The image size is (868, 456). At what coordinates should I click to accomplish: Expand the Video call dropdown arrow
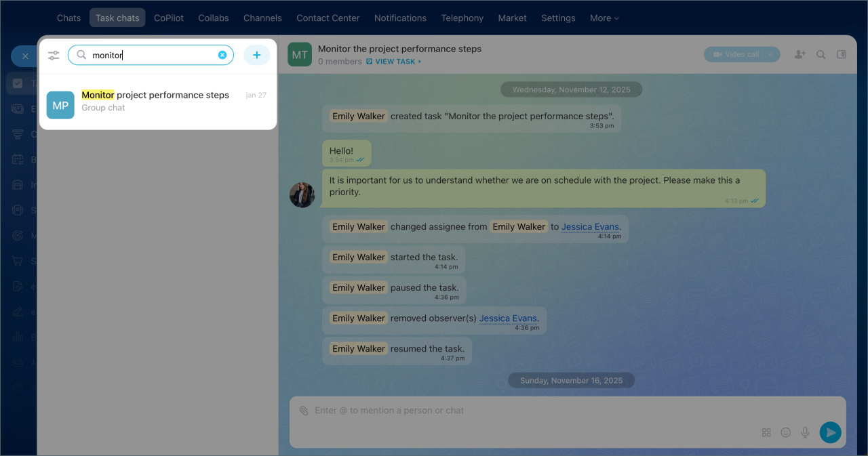coord(770,54)
